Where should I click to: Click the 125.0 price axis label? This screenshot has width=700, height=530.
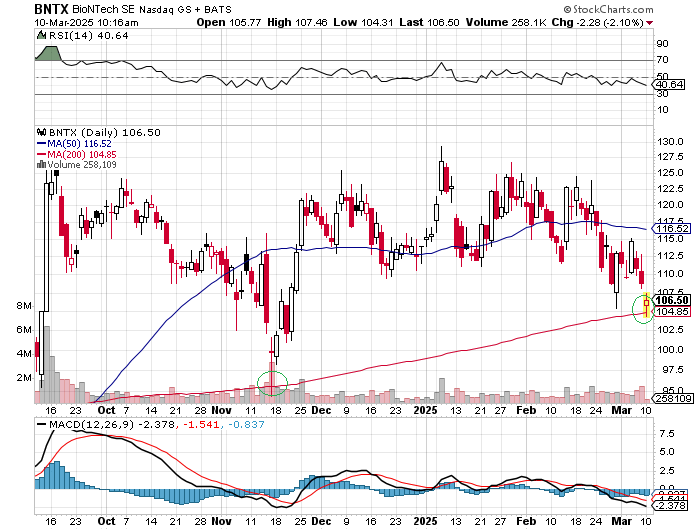point(670,173)
